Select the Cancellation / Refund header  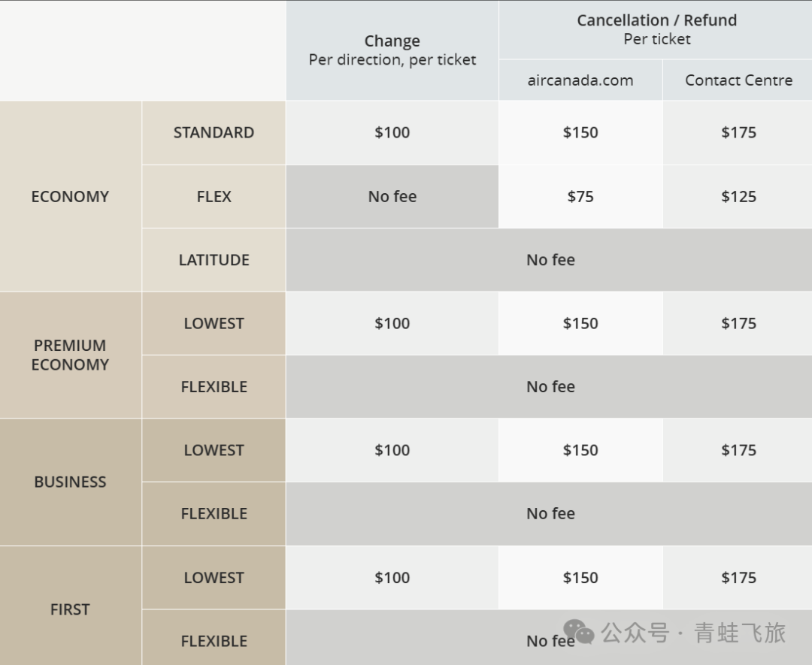(x=656, y=29)
